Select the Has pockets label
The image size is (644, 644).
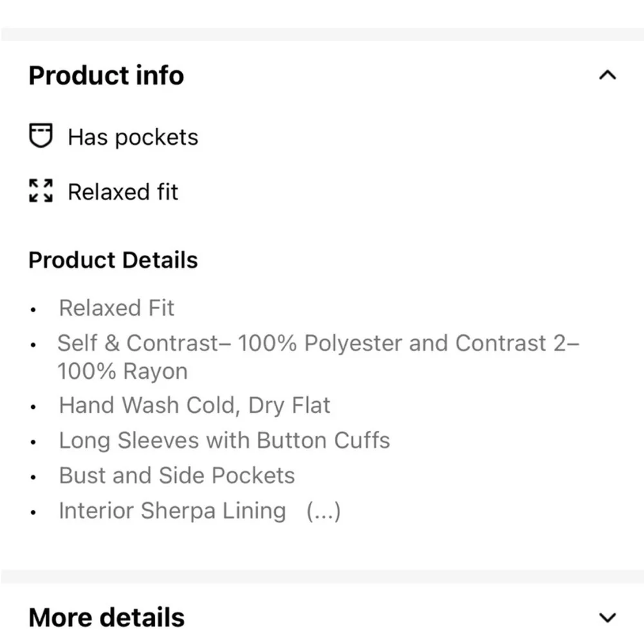(x=133, y=137)
